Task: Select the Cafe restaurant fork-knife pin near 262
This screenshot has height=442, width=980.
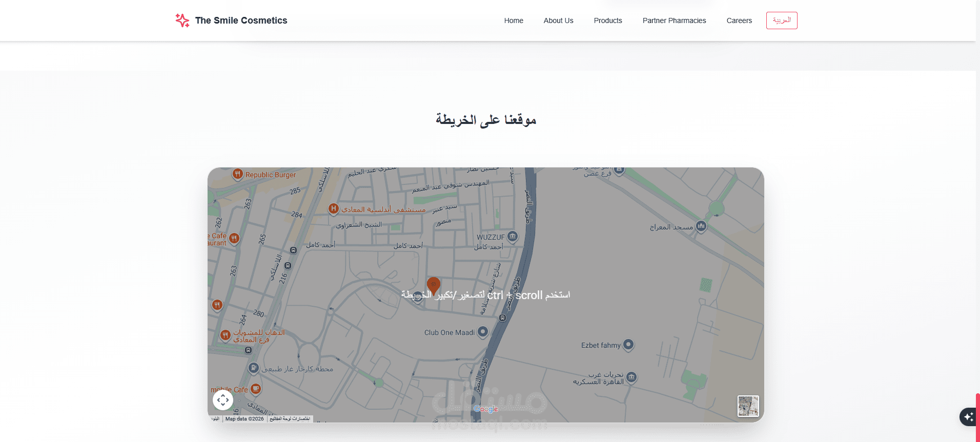Action: click(x=234, y=238)
